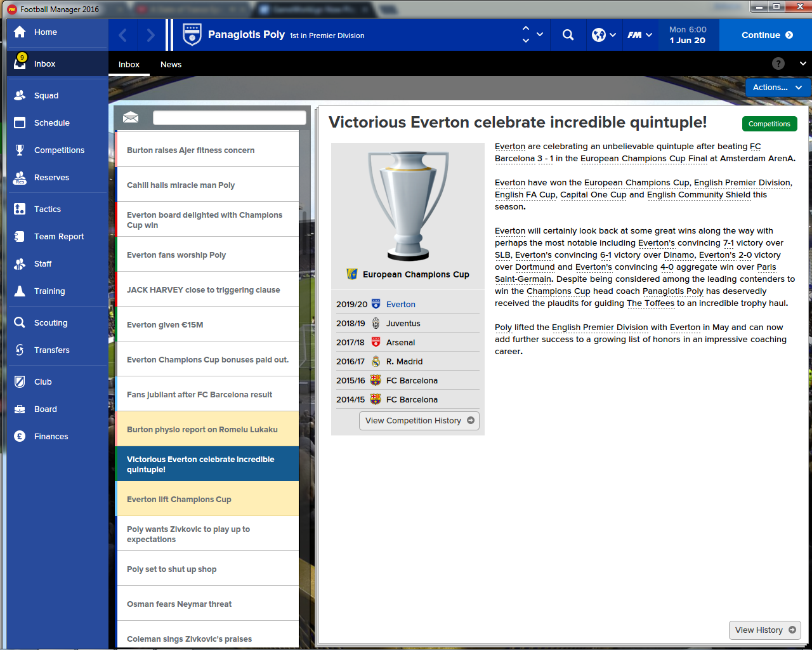Open Burton physio report on Romelu Lukaku

207,429
